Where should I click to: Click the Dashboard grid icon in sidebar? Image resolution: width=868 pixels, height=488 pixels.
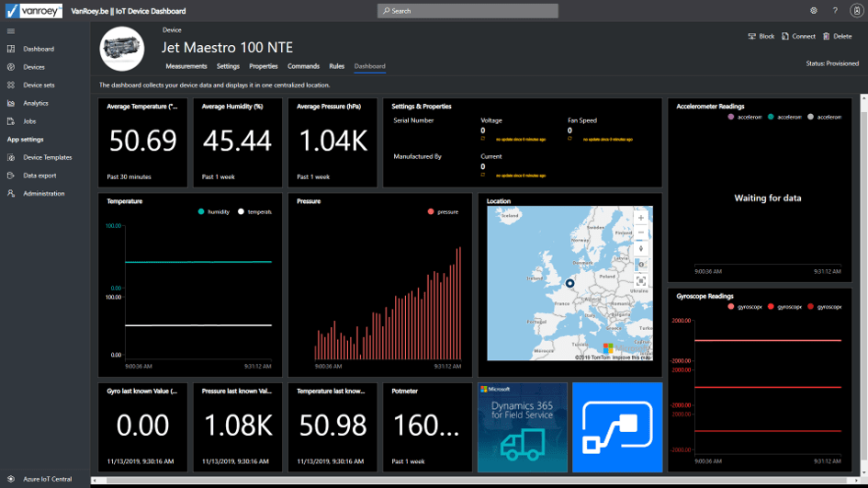click(11, 49)
